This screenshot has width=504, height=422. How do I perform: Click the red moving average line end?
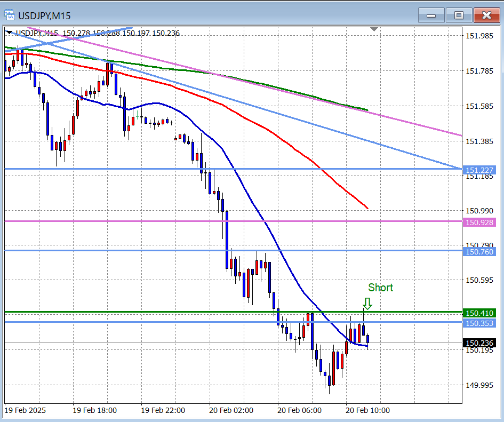click(366, 207)
